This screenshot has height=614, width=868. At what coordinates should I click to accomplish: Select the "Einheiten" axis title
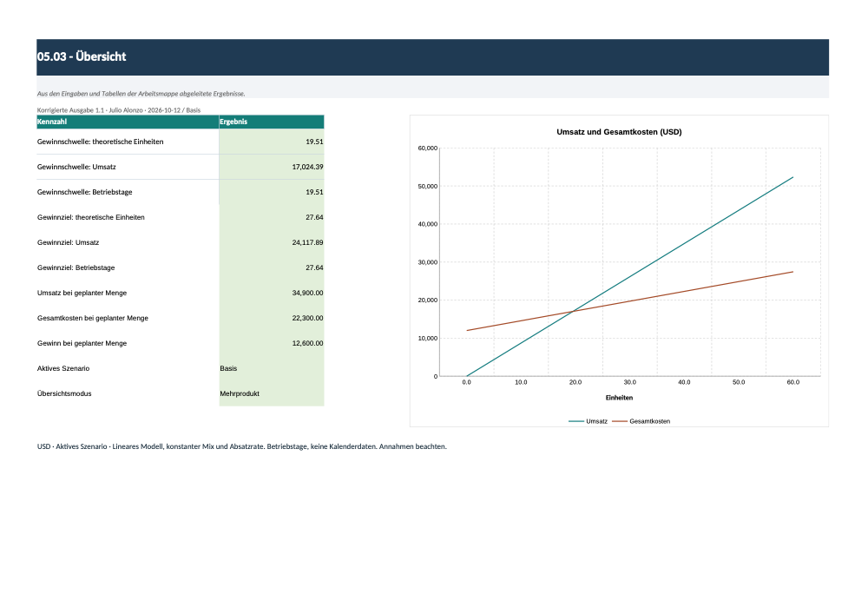point(619,398)
